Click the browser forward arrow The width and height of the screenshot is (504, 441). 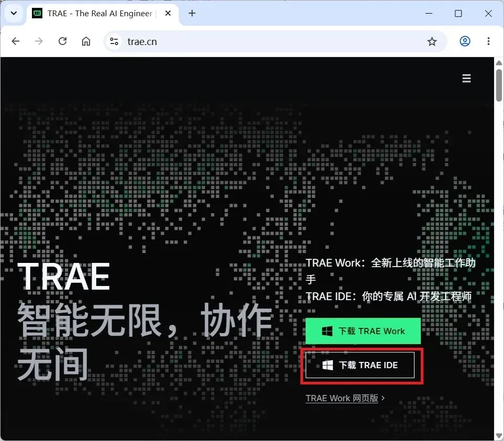pyautogui.click(x=39, y=41)
